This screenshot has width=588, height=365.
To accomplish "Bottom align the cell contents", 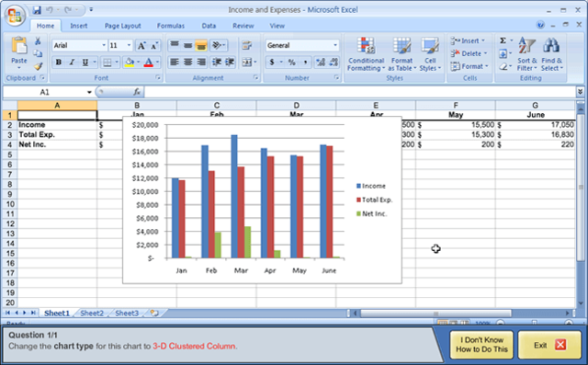I will point(201,45).
